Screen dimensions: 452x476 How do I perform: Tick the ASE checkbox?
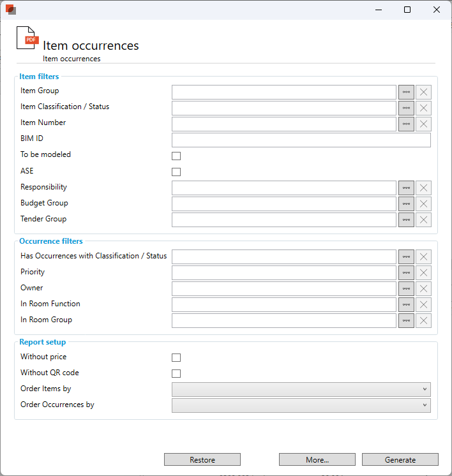point(176,172)
